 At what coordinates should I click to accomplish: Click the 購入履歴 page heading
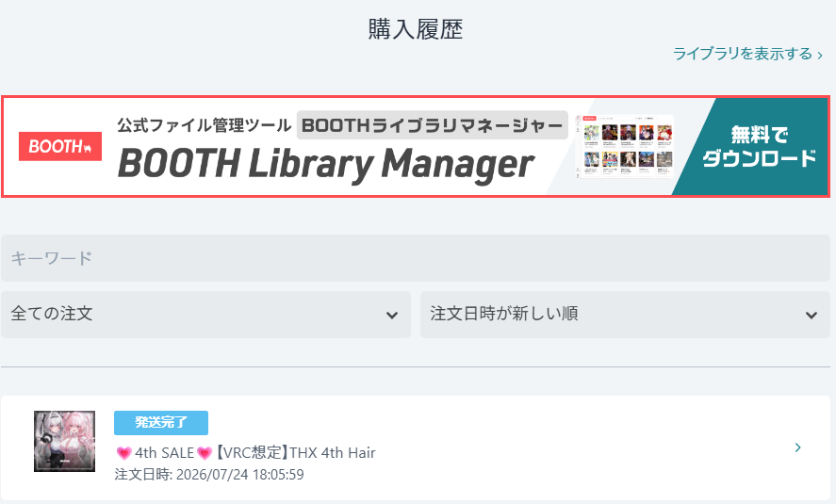[x=416, y=29]
